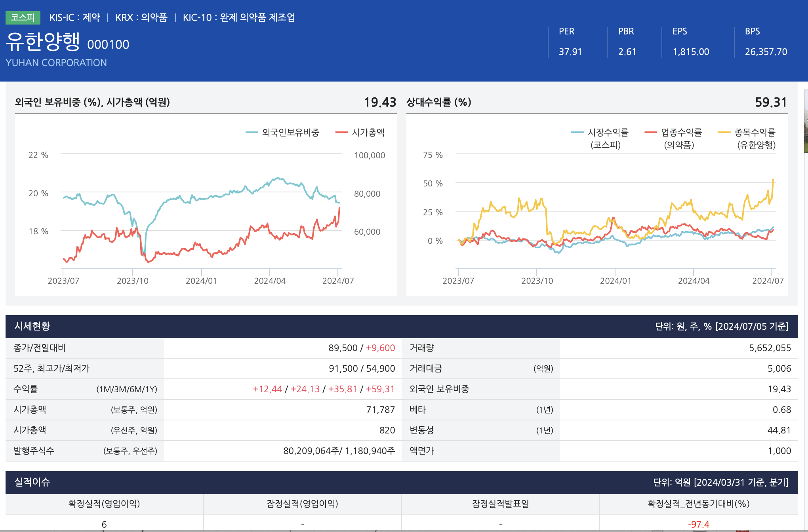Click the 확정실적(영업이익) column header
Screen dimensions: 808x532
click(104, 503)
